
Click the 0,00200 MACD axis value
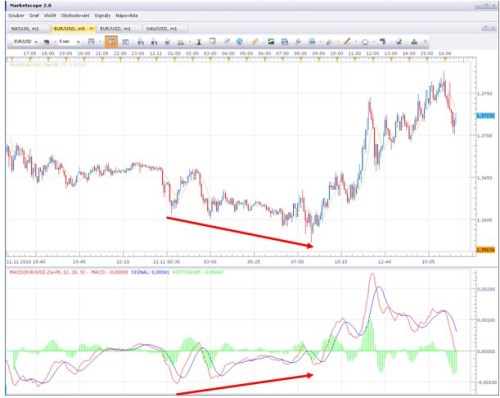coord(485,289)
